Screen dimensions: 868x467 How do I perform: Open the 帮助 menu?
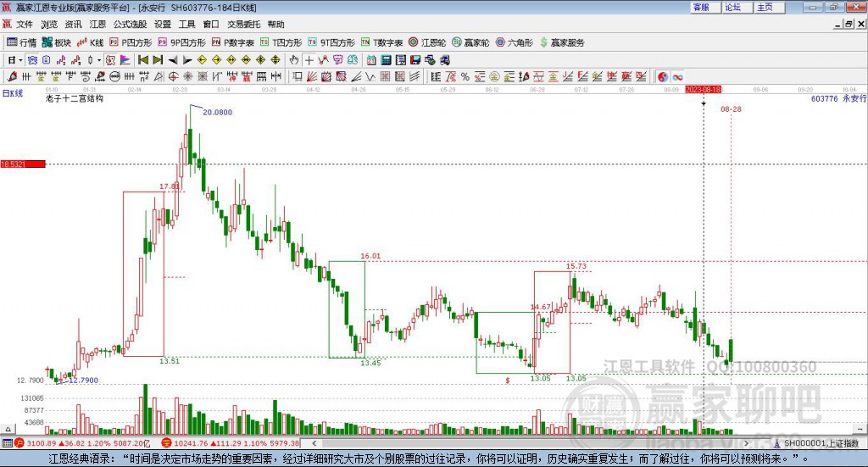pos(275,25)
